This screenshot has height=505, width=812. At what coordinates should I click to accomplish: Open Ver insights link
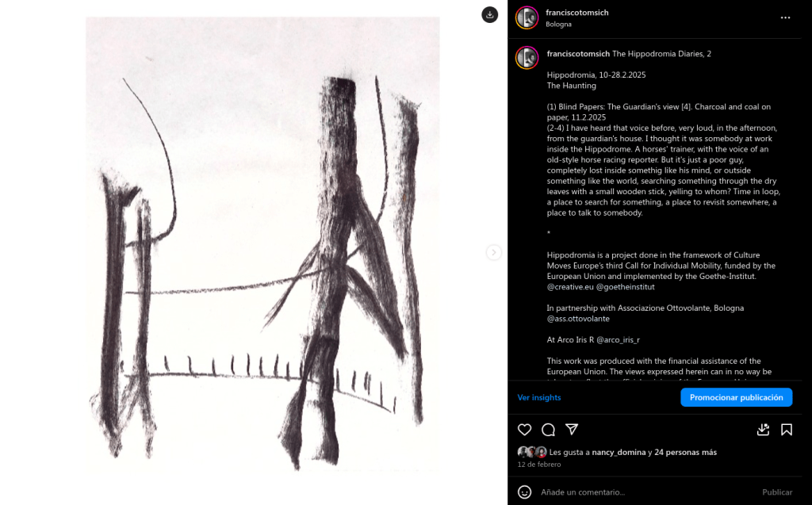[x=539, y=397]
